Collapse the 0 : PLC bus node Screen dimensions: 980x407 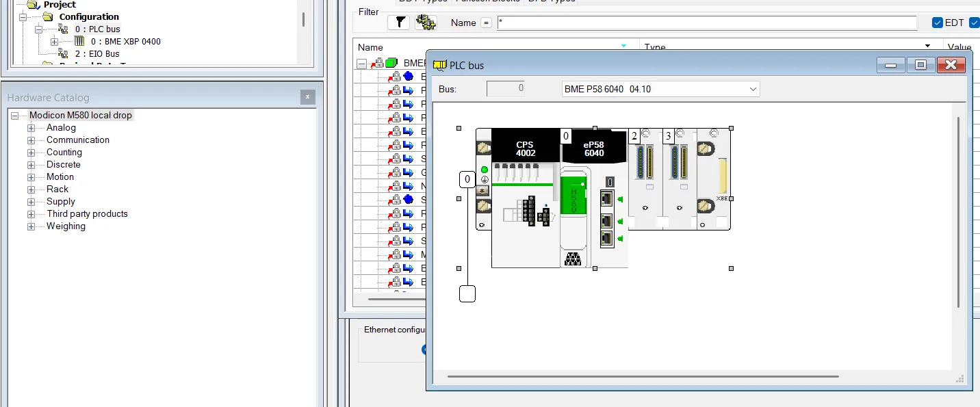tap(39, 29)
